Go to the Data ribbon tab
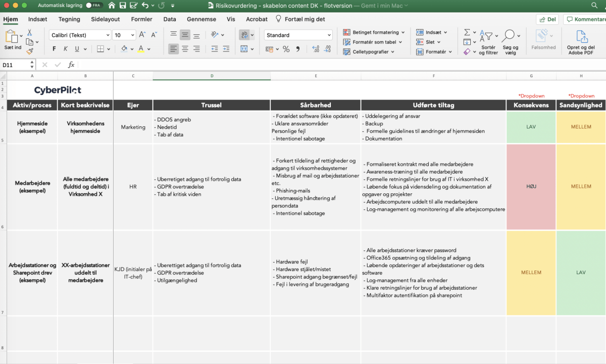 click(170, 19)
